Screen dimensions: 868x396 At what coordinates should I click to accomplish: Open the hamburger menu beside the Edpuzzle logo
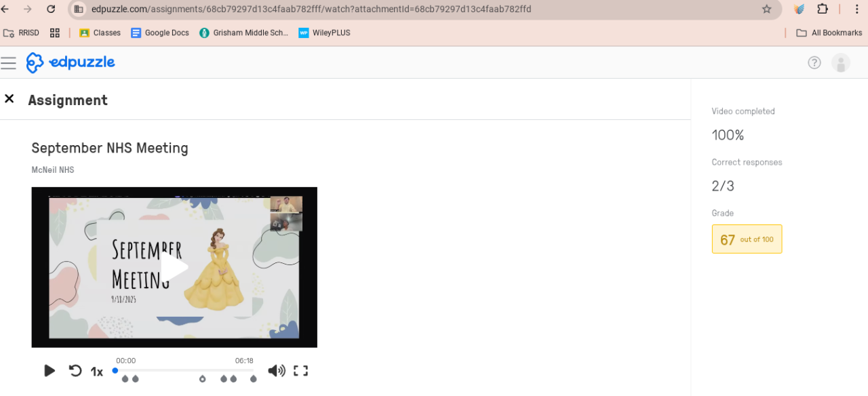tap(8, 63)
